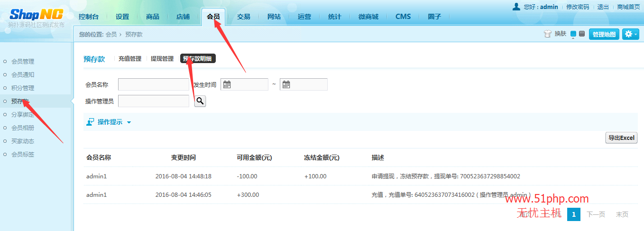The width and height of the screenshot is (644, 231).
Task: Open the 商品 top menu
Action: tap(153, 17)
